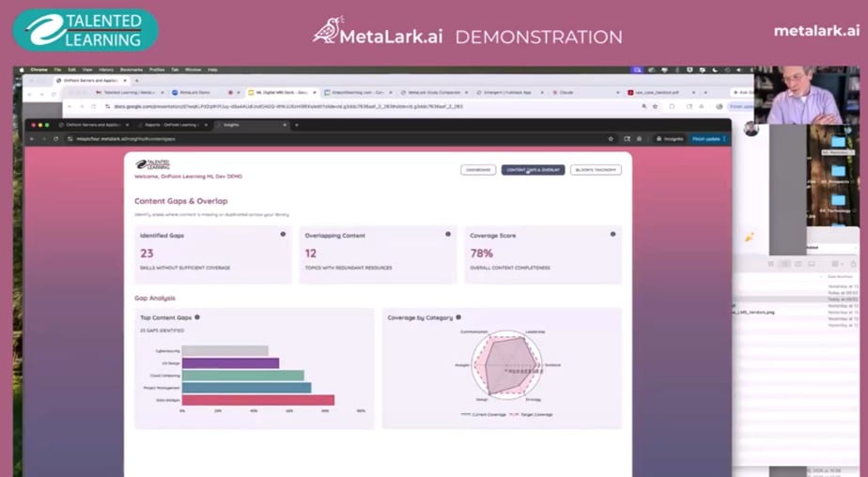This screenshot has height=477, width=868.
Task: Bookmark the page with the front window star
Action: [x=611, y=139]
